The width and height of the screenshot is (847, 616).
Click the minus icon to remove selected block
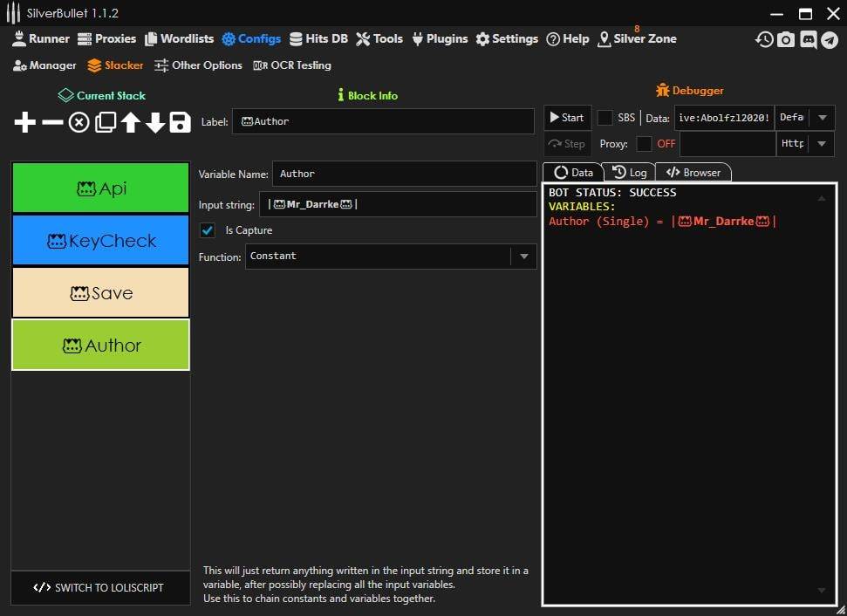(x=52, y=123)
